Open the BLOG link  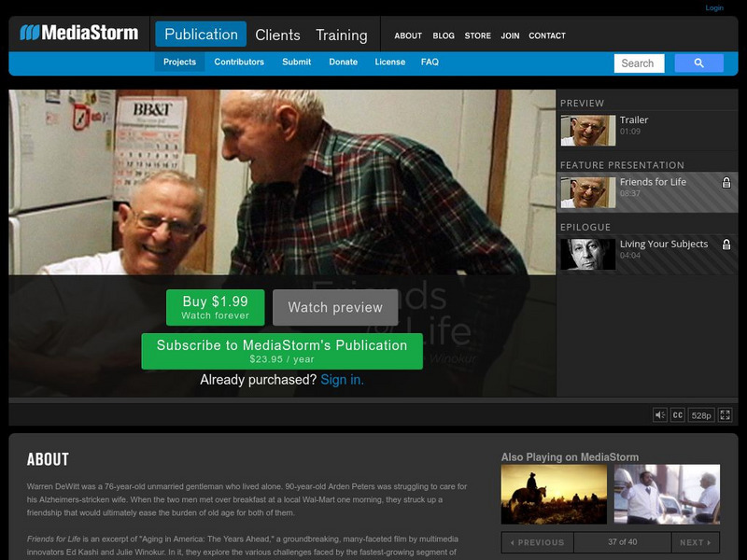444,35
